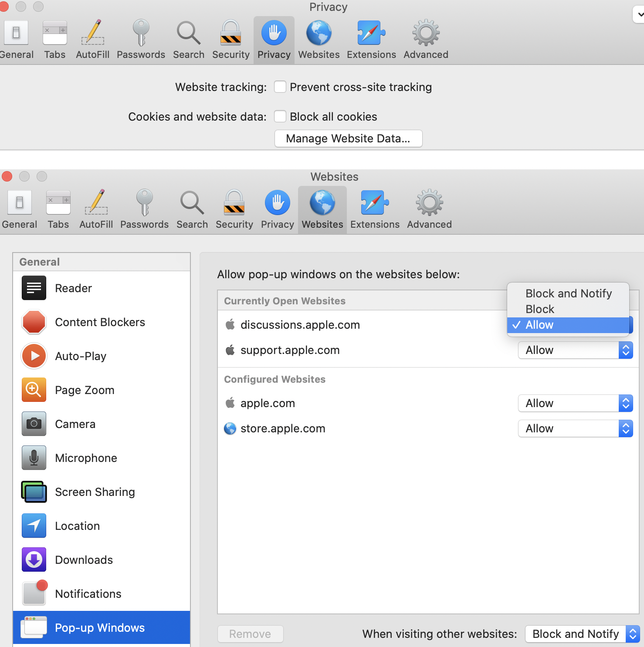Open Location permissions in the sidebar
This screenshot has width=644, height=647.
pyautogui.click(x=102, y=526)
